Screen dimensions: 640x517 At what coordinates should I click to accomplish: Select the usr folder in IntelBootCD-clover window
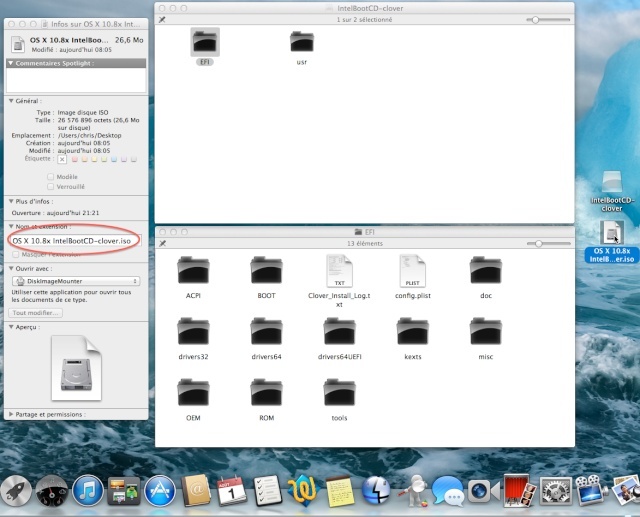(x=302, y=42)
